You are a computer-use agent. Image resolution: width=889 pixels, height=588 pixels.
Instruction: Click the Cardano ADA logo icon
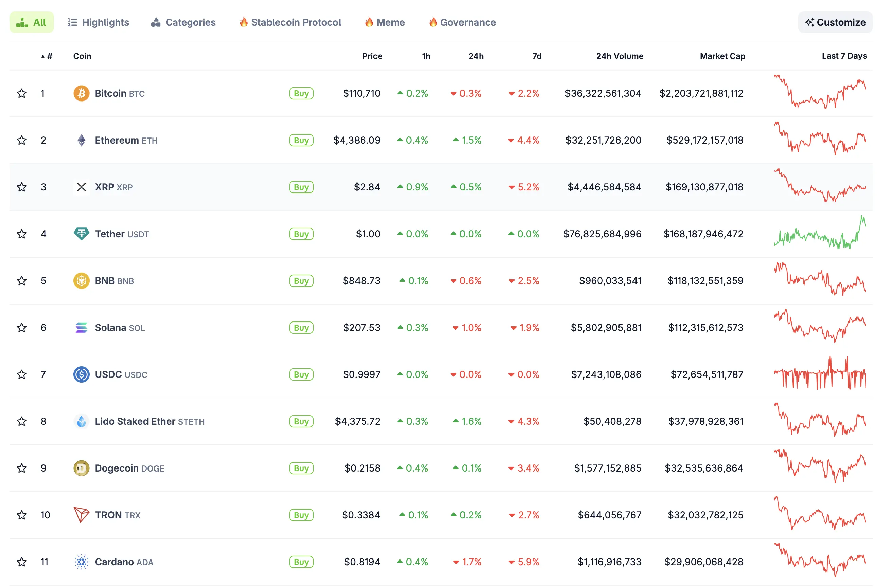click(81, 562)
